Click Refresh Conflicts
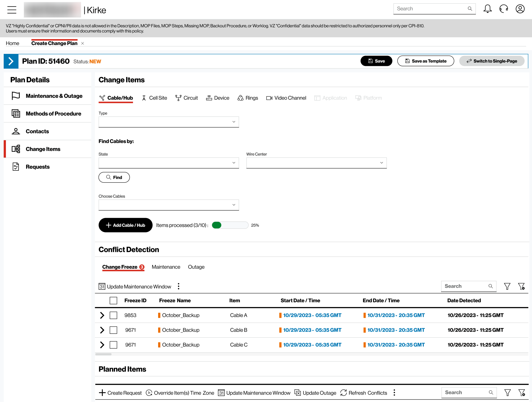 [x=364, y=393]
